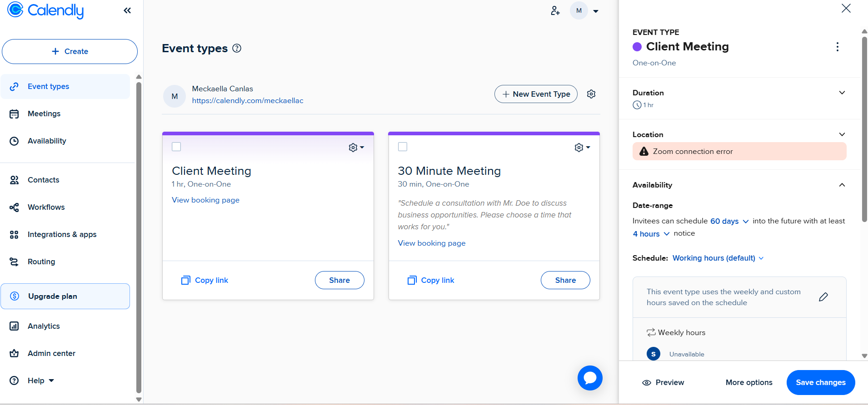Click More options
Viewport: 868px width, 405px height.
(749, 382)
